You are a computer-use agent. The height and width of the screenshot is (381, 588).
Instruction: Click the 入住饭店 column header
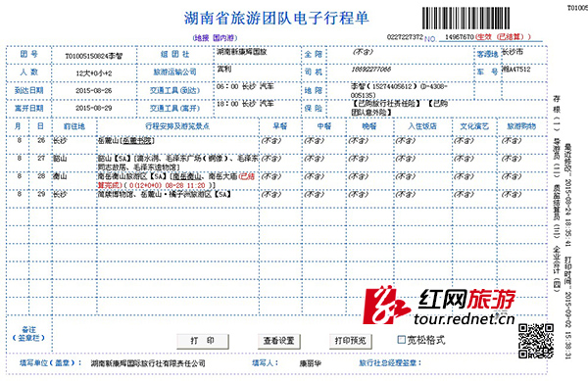(x=422, y=126)
